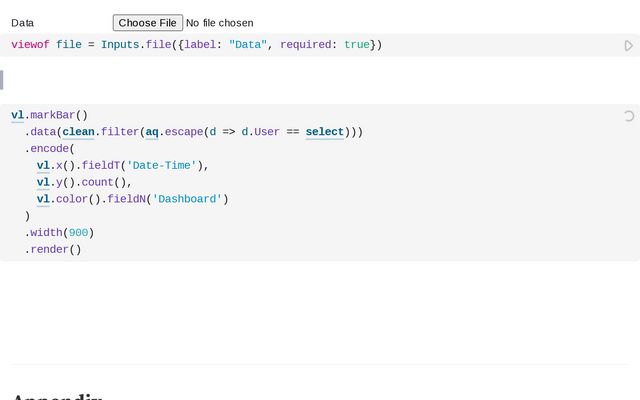Click the 'viewof' keyword in first cell
The height and width of the screenshot is (400, 640).
click(x=30, y=45)
